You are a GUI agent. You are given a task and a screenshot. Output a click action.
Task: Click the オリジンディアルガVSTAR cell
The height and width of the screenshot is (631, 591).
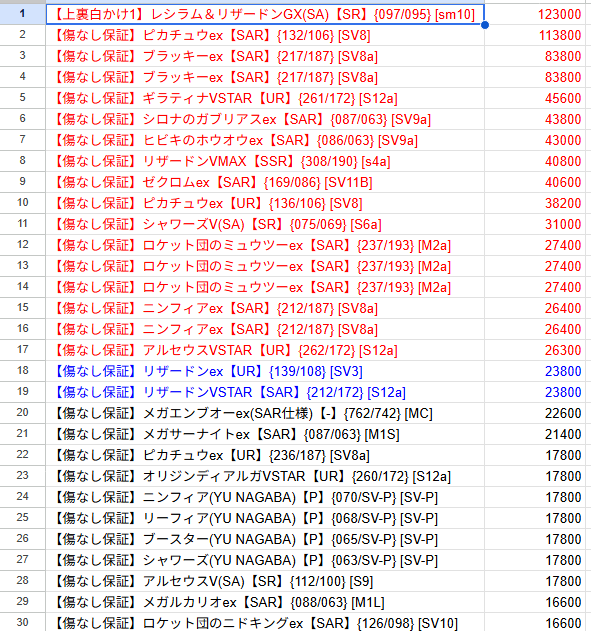265,476
